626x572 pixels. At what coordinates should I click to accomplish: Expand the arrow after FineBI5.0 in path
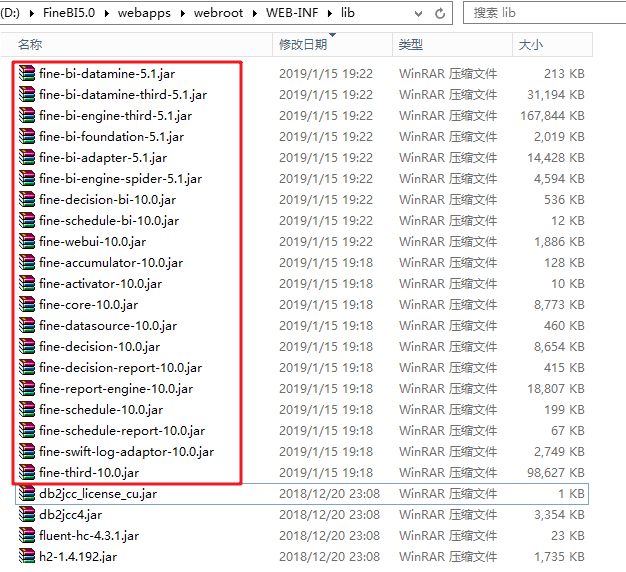click(107, 14)
